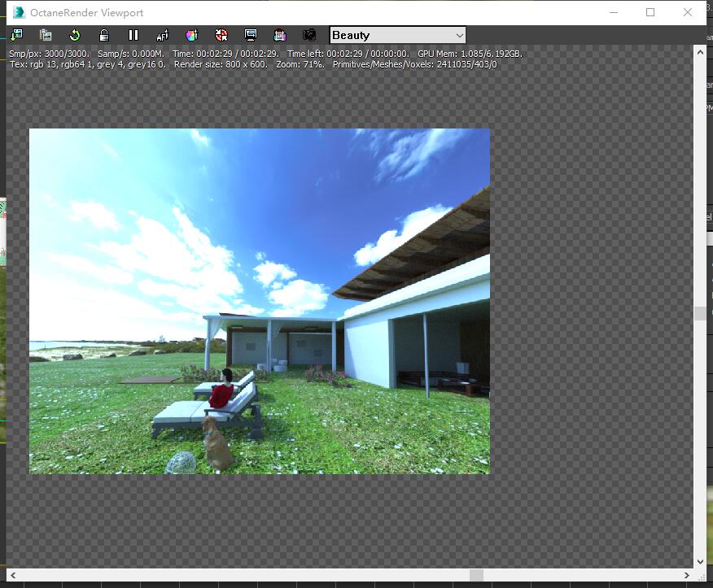Activate the auto focus picker (AF)

(x=162, y=35)
